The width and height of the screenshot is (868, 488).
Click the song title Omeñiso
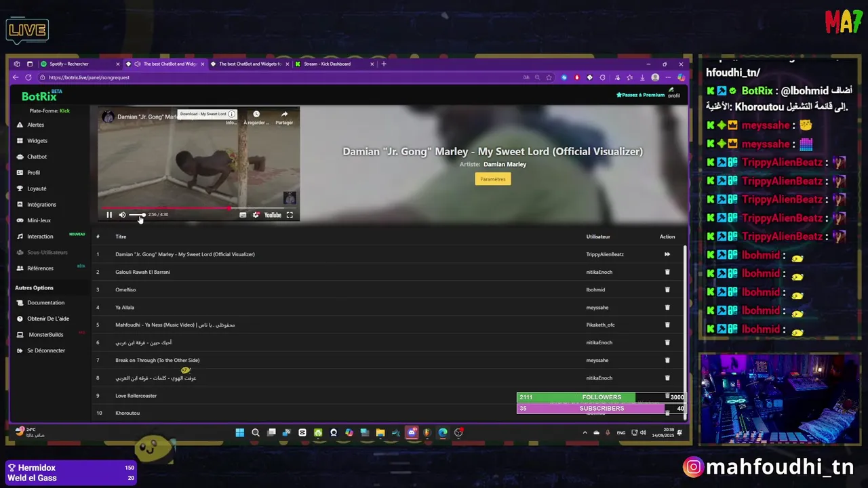(125, 289)
